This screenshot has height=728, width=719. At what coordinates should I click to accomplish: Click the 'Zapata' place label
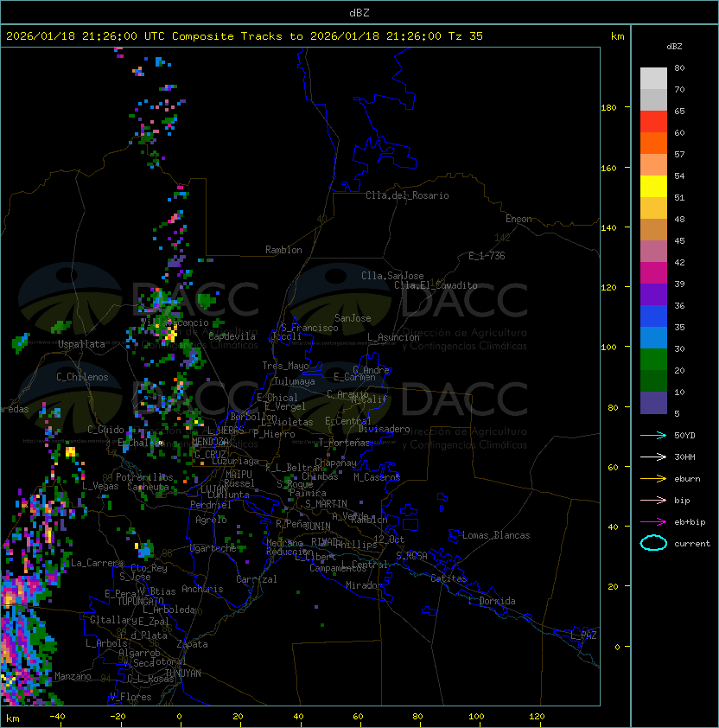coord(192,644)
